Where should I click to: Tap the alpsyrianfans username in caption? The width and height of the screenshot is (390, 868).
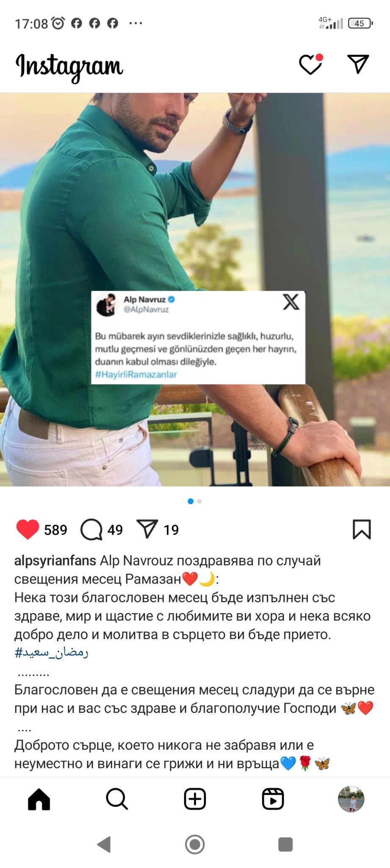[x=55, y=560]
